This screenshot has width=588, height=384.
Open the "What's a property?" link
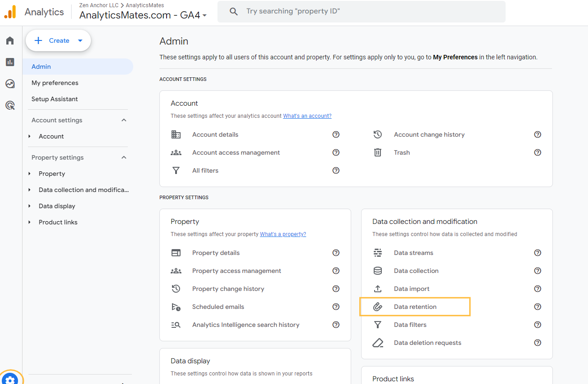pos(283,234)
